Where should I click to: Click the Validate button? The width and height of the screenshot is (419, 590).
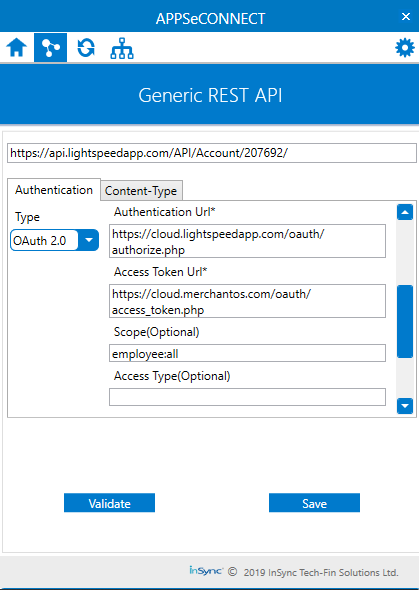coord(109,503)
